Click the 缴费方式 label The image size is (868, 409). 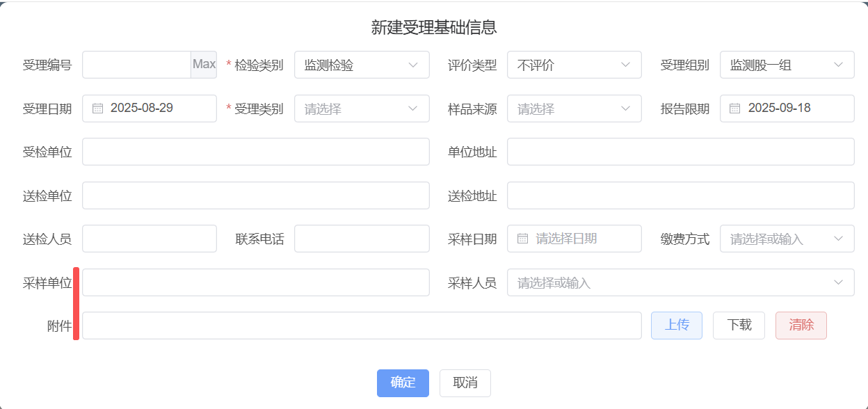(x=685, y=239)
